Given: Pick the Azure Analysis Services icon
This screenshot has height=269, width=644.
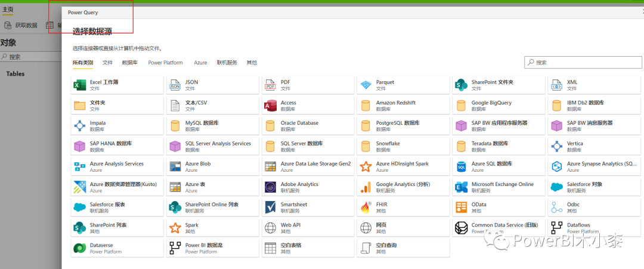Looking at the screenshot, I should pyautogui.click(x=79, y=166).
